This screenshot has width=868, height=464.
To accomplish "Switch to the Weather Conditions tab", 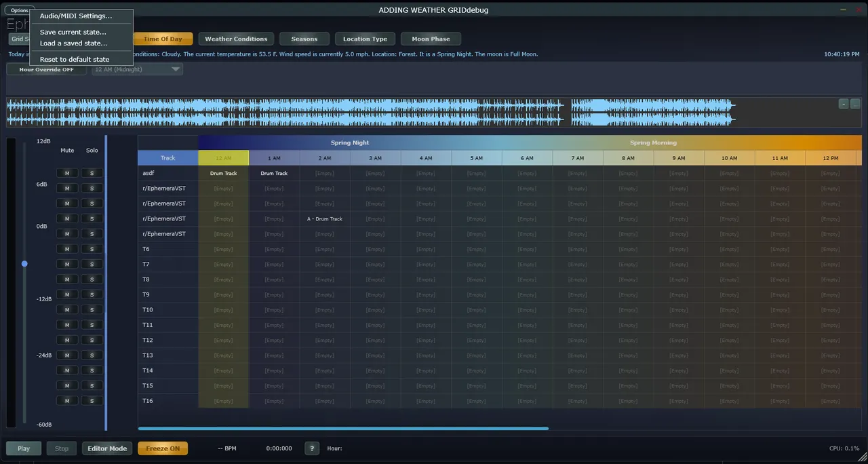I will (x=236, y=39).
